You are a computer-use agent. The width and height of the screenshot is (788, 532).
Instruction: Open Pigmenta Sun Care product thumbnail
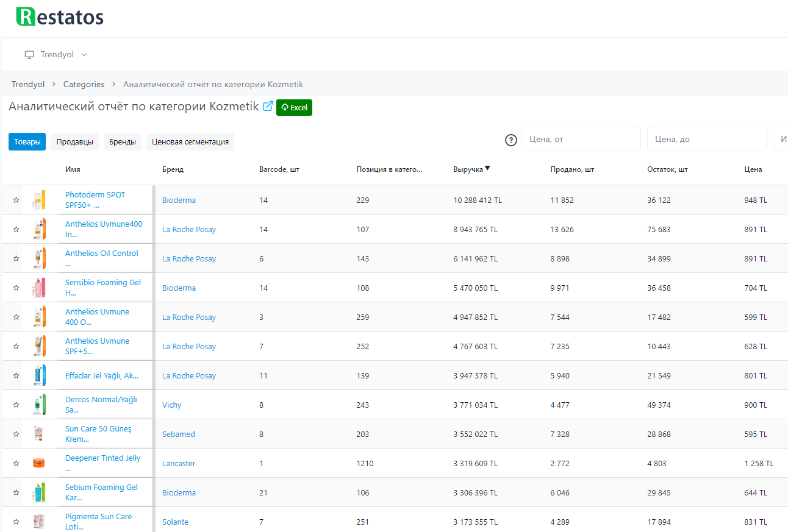coord(39,522)
